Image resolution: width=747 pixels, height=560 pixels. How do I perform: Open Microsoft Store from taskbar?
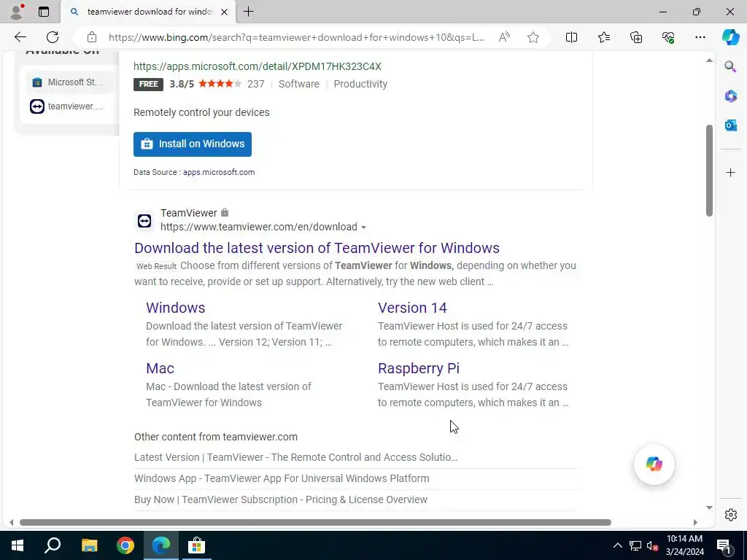coord(196,545)
